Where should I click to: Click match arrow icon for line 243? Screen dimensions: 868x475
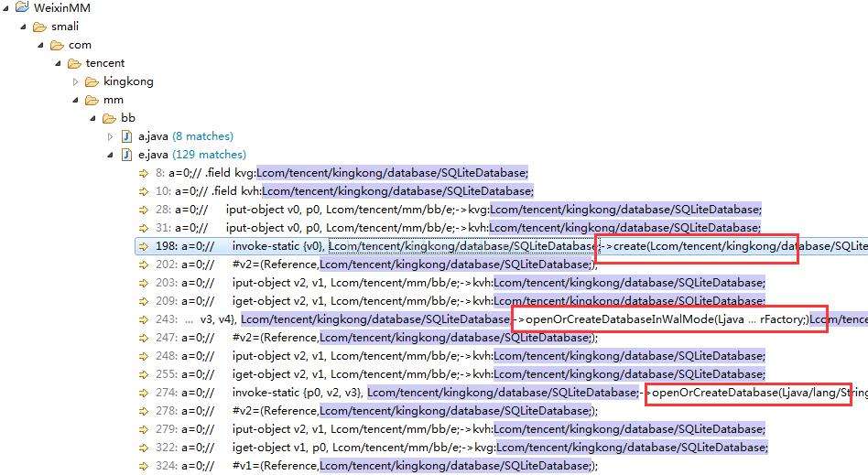(144, 319)
